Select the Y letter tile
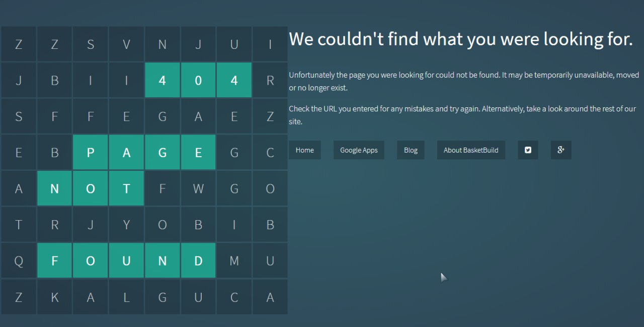Viewport: 644px width, 327px height. coord(126,225)
